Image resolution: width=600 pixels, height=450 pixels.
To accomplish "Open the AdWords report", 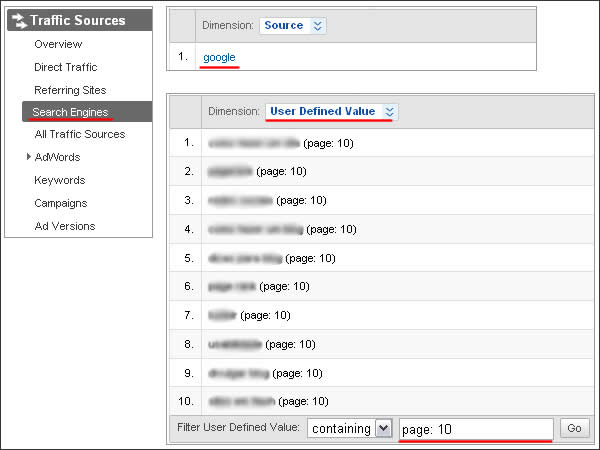I will point(57,157).
